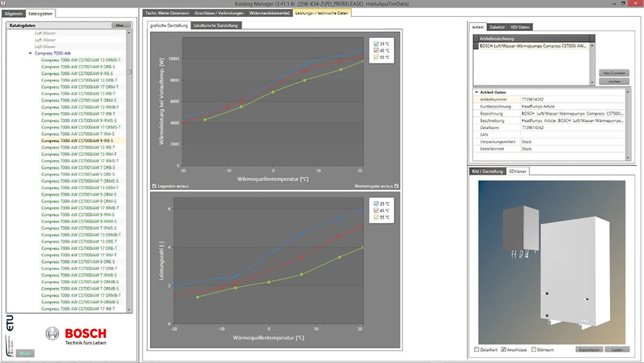Switch to 'tabellarische Darstellung' tab
Screen dimensions: 644x363
pos(216,25)
